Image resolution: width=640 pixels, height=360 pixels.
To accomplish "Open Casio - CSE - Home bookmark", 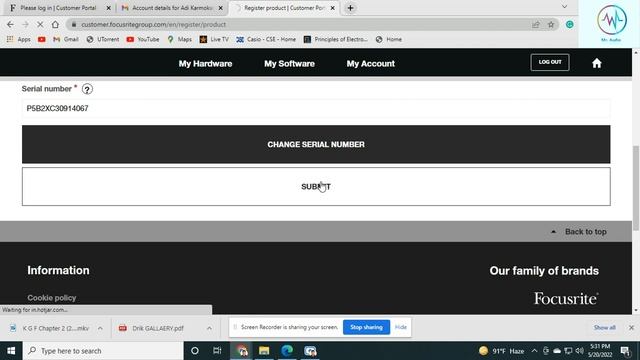I will coord(266,39).
